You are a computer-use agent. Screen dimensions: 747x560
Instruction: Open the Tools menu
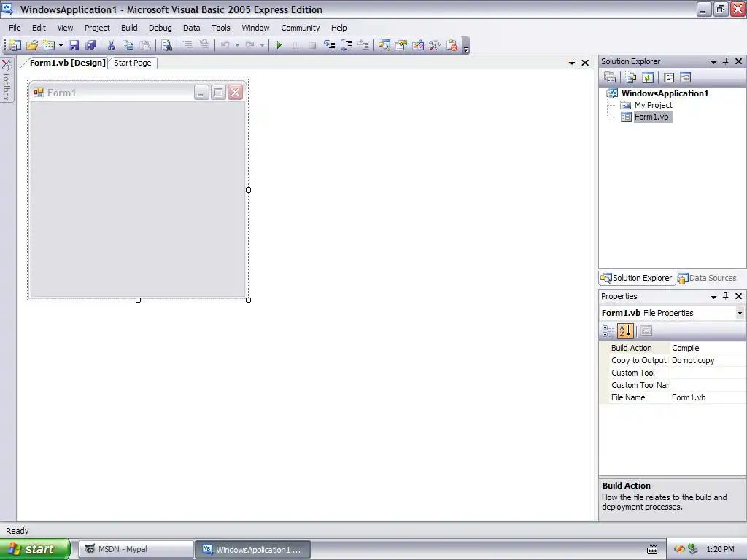221,28
